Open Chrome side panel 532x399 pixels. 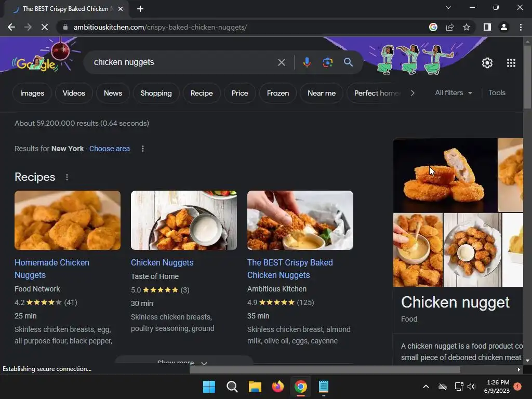[487, 27]
